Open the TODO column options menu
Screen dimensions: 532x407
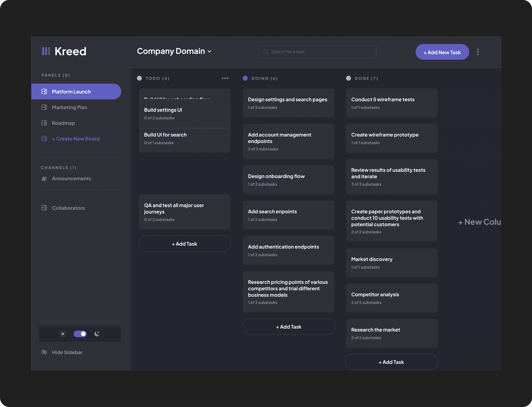pos(225,78)
